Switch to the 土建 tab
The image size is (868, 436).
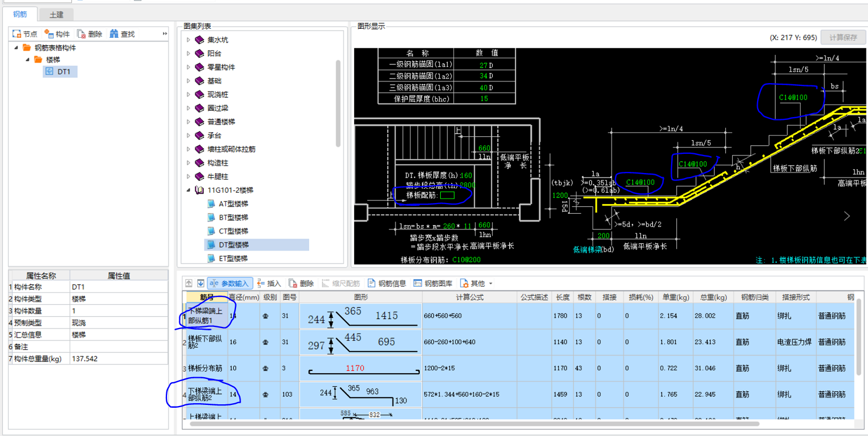coord(56,15)
